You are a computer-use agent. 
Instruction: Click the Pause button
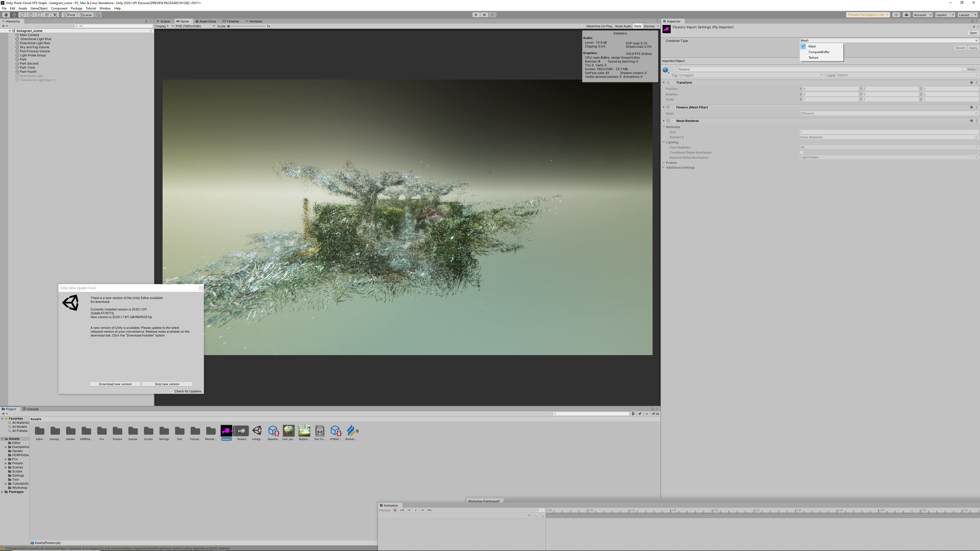point(484,15)
